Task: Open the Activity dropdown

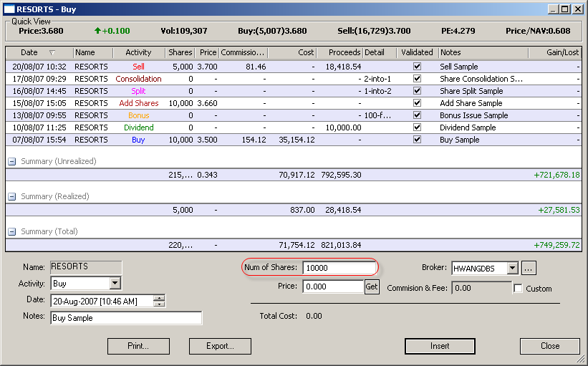Action: click(x=115, y=284)
